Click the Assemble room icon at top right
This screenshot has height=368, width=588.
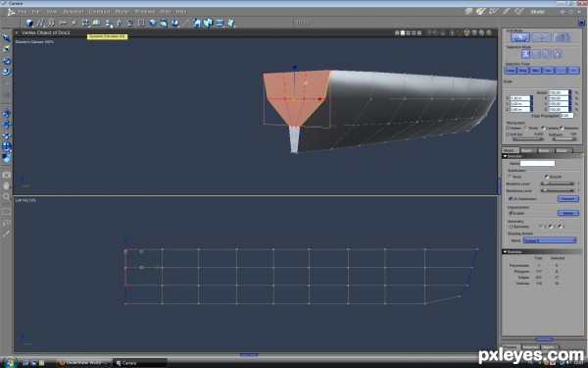click(468, 12)
